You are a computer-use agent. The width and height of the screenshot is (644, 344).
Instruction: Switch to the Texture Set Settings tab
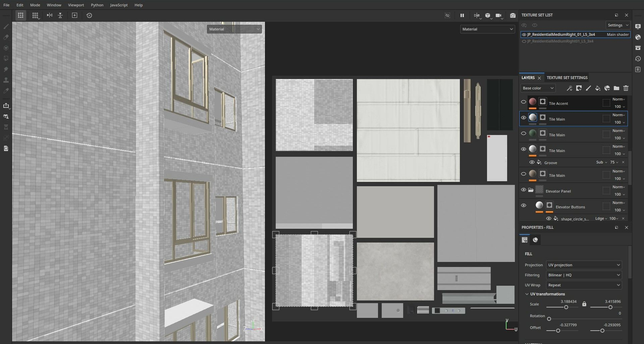[x=567, y=78]
